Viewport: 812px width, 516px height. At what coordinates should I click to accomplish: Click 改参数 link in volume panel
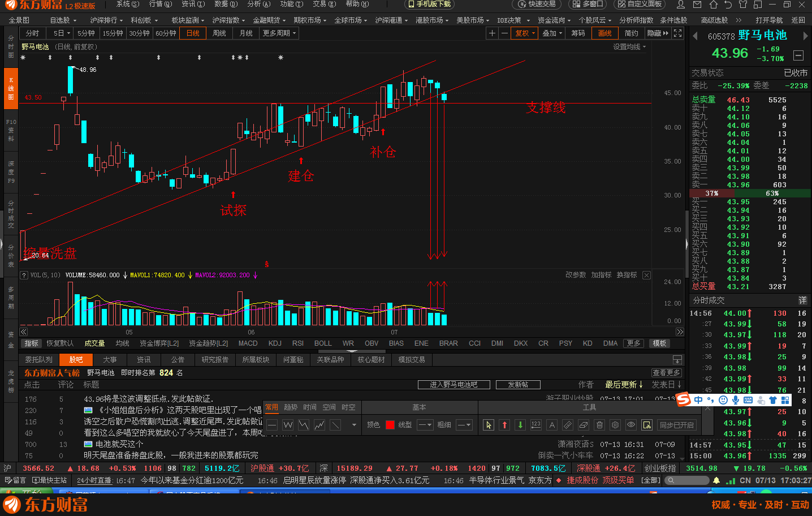click(576, 275)
